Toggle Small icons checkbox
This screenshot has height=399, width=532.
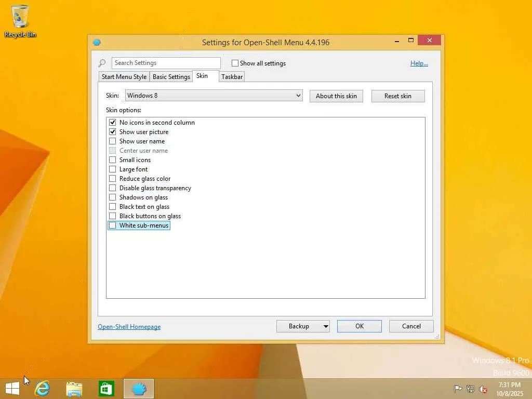tap(112, 160)
